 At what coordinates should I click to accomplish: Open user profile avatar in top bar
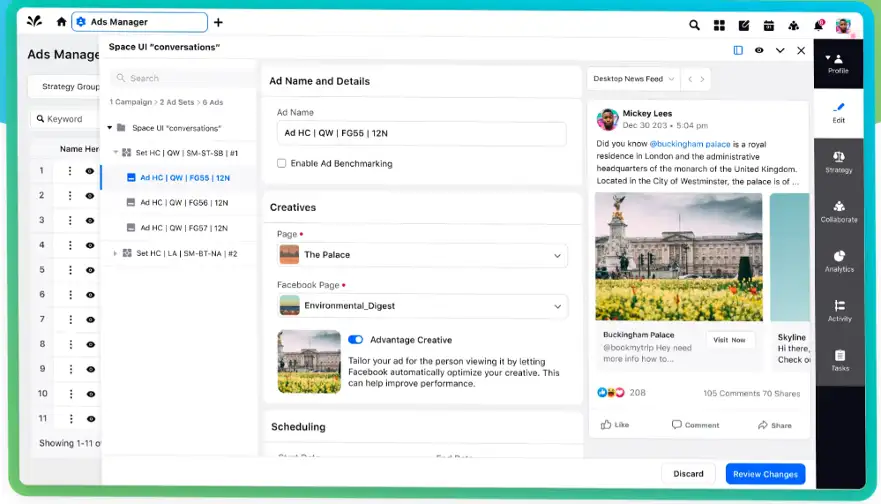(843, 25)
